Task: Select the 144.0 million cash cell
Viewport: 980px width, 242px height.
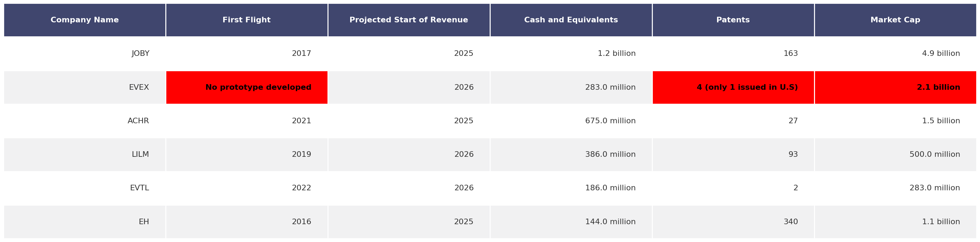Action: point(571,222)
